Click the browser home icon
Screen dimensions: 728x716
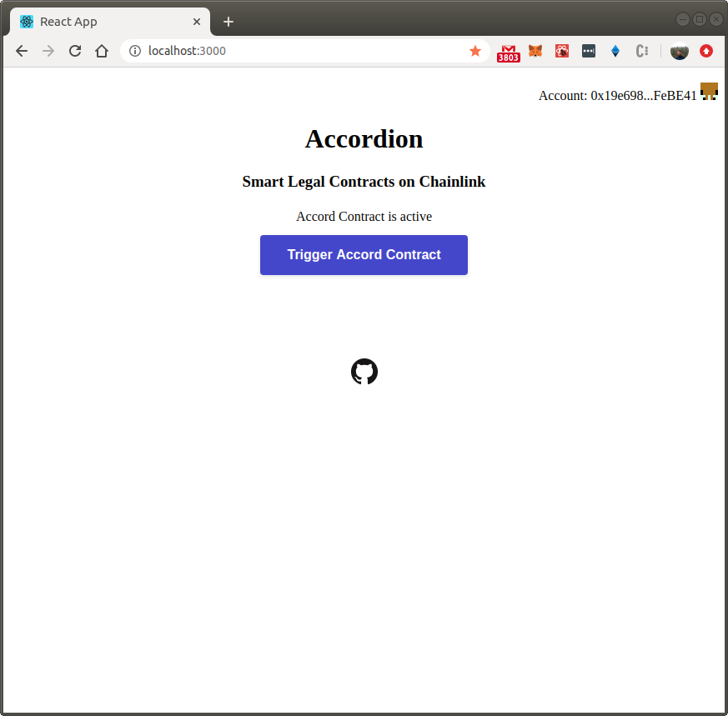[x=102, y=51]
